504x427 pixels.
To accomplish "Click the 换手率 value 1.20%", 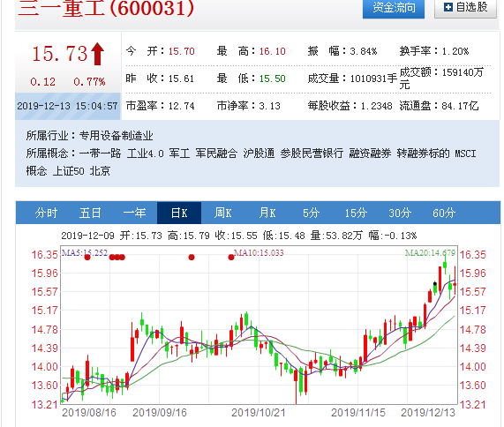I will 455,51.
